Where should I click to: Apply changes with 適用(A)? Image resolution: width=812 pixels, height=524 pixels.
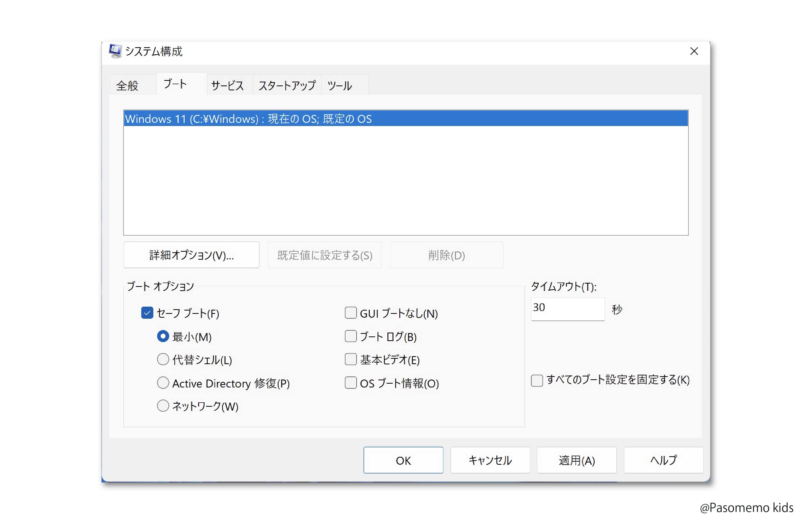[577, 460]
